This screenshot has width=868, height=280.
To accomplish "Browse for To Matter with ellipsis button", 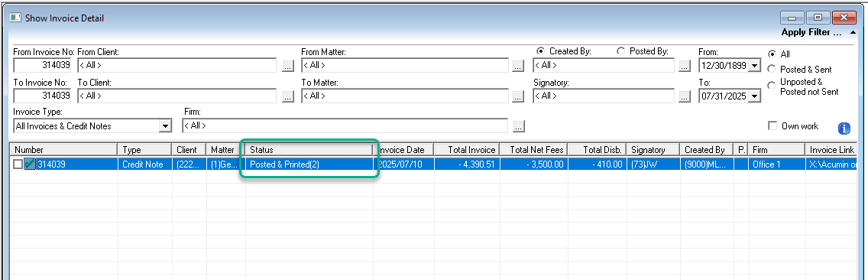I will tap(517, 96).
